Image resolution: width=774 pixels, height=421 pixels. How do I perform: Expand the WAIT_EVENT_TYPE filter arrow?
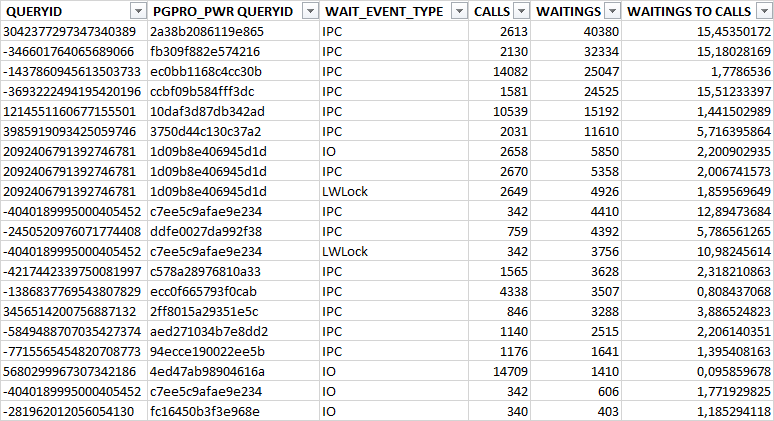[x=459, y=11]
